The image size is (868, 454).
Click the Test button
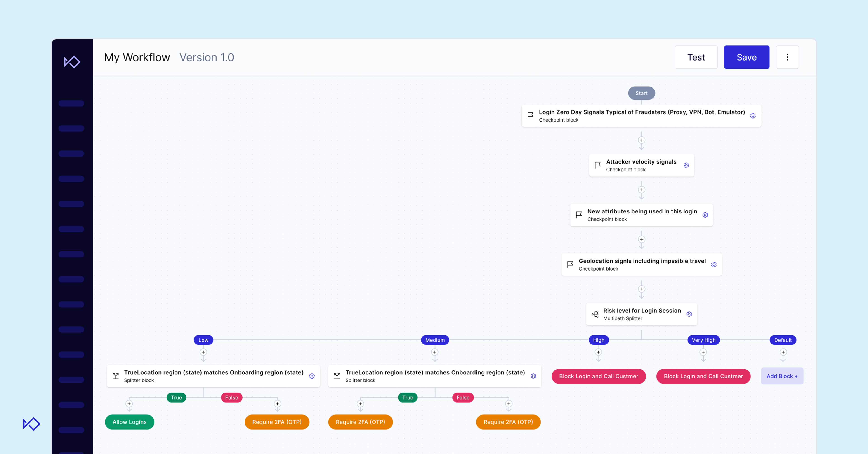696,57
